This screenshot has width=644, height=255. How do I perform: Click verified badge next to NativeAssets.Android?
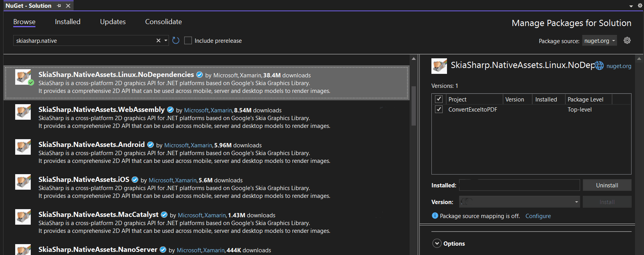[x=150, y=145]
